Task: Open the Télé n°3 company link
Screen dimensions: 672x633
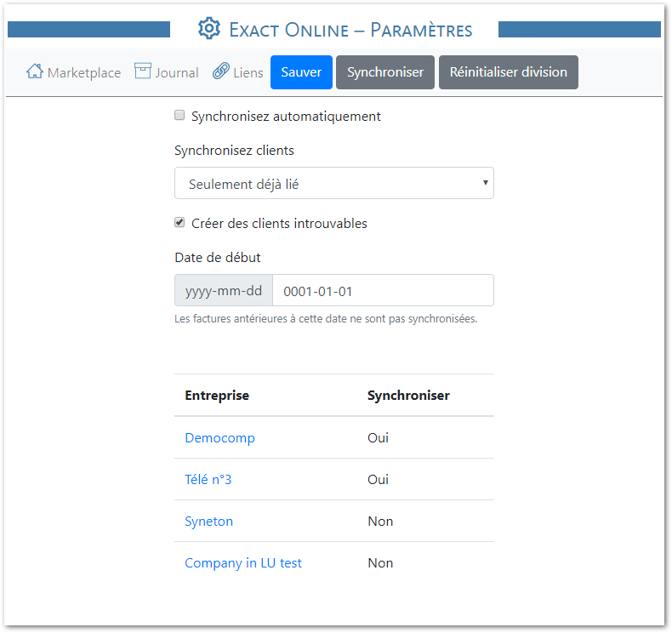Action: click(x=208, y=479)
